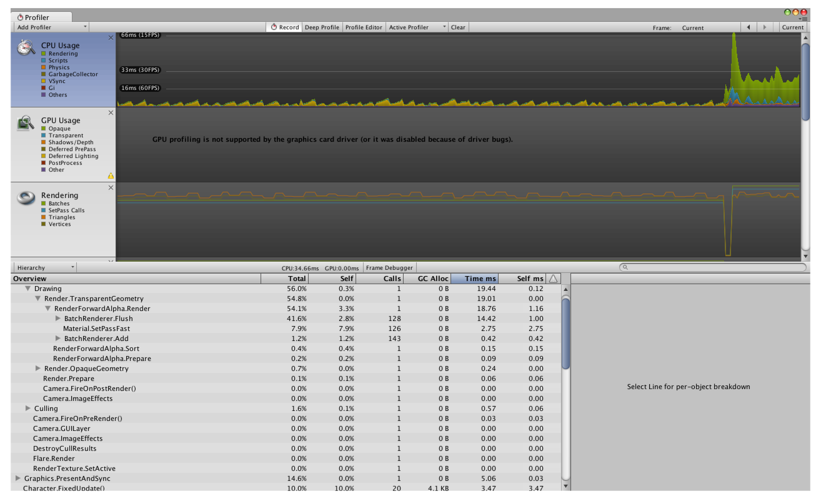
Task: Click the CPU Usage stopwatch icon
Action: point(26,47)
